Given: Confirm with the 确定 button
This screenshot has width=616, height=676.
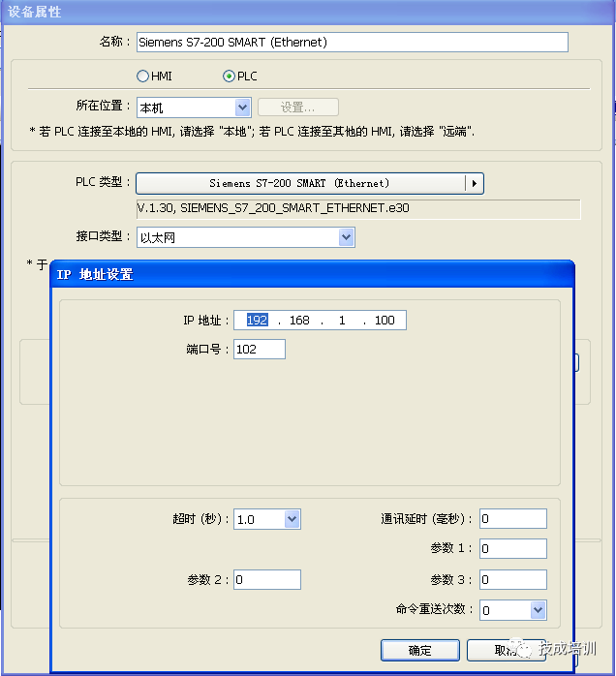Looking at the screenshot, I should click(420, 650).
